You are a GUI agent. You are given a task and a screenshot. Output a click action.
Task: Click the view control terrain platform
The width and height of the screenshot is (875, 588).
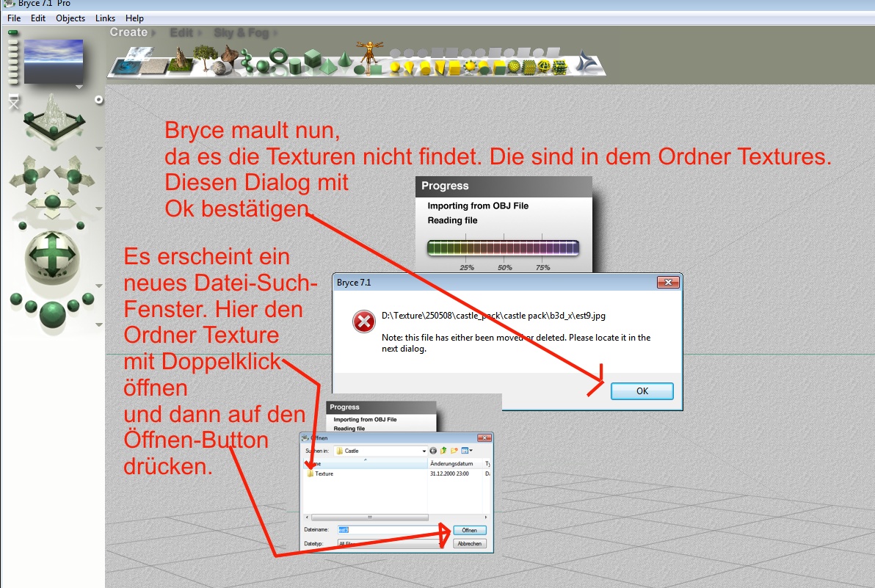54,118
